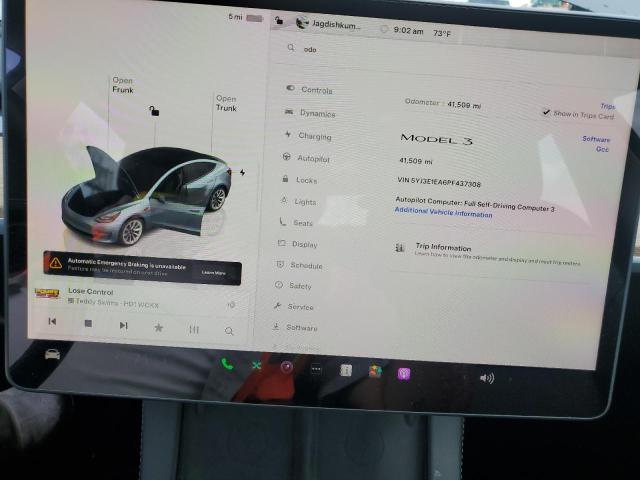This screenshot has width=640, height=480.
Task: Open the Phone app
Action: [227, 364]
